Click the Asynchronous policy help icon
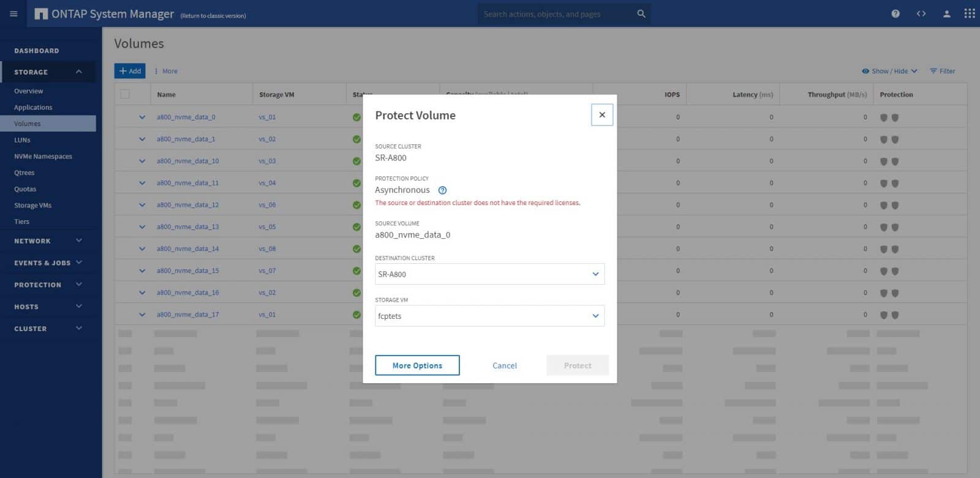 coord(442,190)
